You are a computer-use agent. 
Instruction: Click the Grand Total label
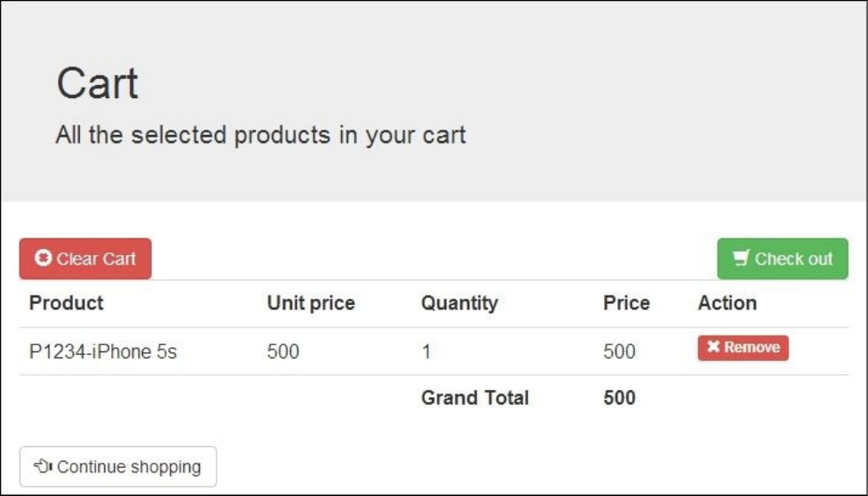474,398
